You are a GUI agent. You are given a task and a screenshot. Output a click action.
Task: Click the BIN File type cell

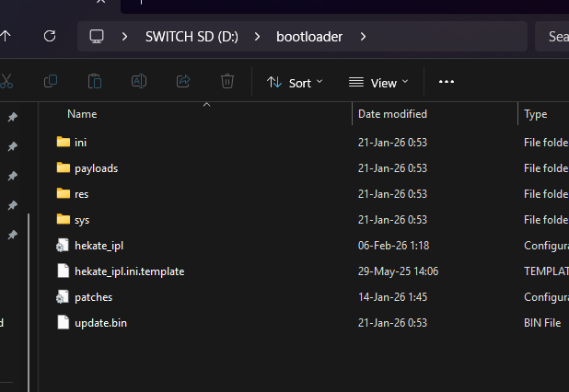coord(542,323)
